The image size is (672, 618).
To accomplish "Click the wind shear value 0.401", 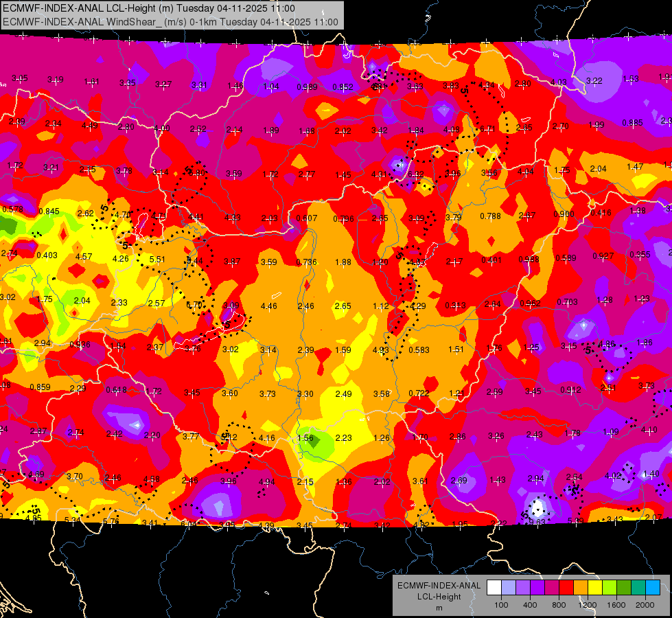I will point(491,260).
